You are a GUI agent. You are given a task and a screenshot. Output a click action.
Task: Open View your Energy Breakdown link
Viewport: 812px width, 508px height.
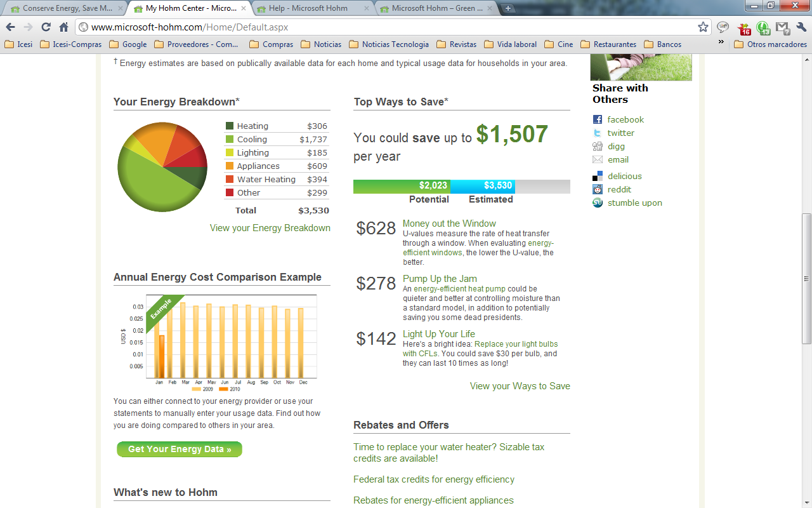[270, 228]
